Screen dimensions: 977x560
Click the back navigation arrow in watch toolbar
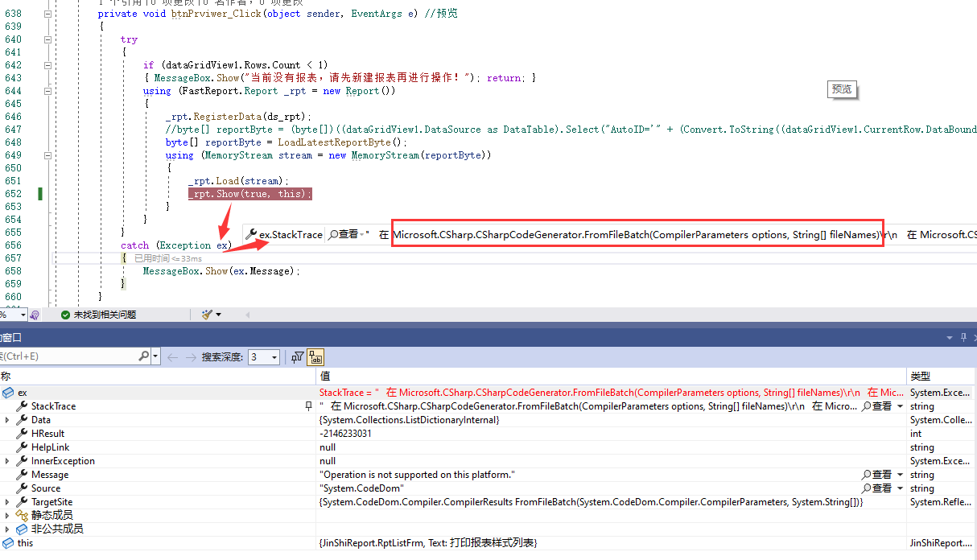pyautogui.click(x=172, y=356)
